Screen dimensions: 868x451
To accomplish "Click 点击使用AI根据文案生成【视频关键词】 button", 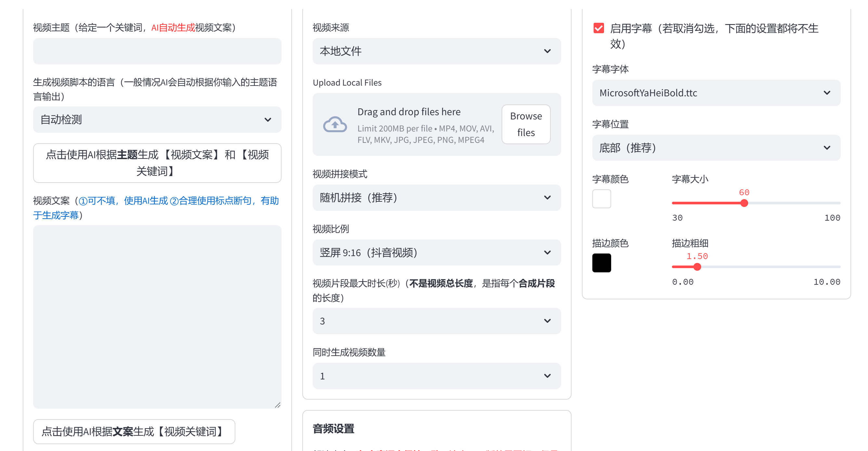I will click(134, 431).
